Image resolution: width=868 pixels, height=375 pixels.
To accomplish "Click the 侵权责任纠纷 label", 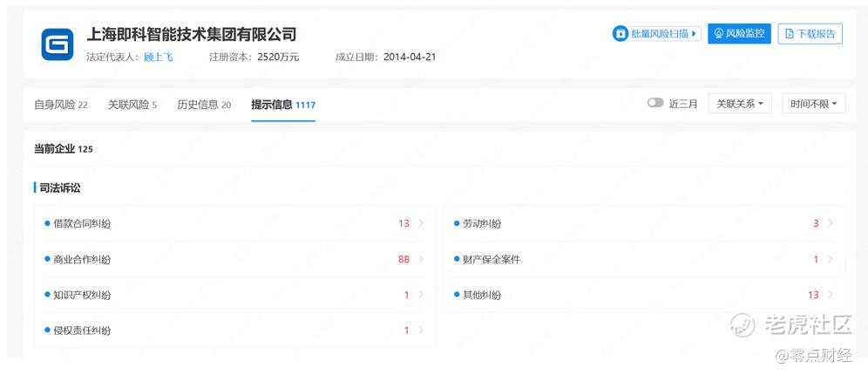I will 82,331.
